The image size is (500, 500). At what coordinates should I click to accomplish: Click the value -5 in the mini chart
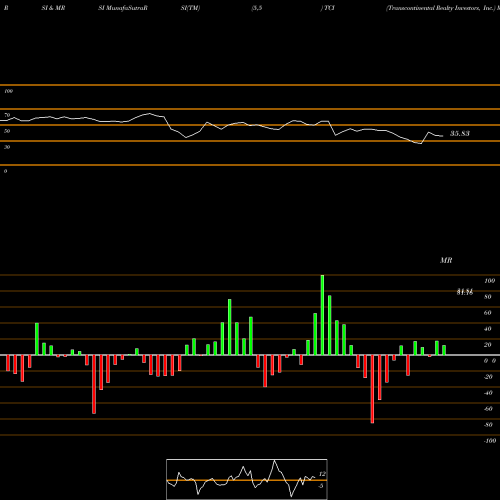pos(321,486)
